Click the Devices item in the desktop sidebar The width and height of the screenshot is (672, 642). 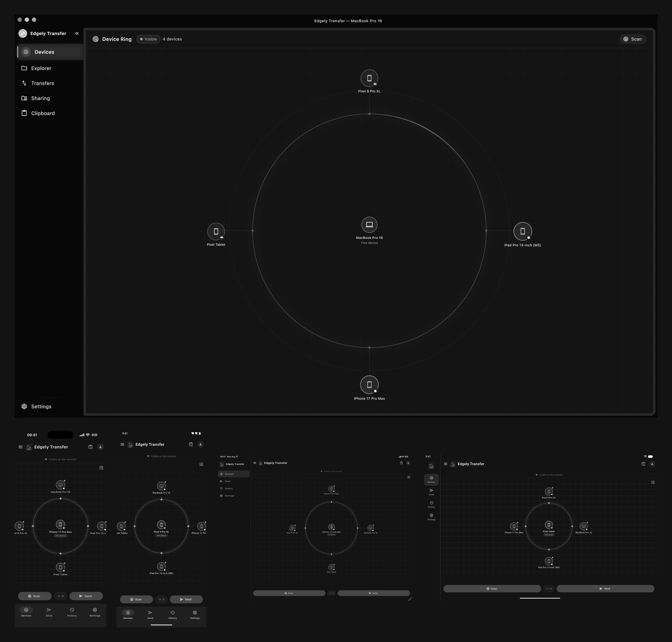[50, 52]
